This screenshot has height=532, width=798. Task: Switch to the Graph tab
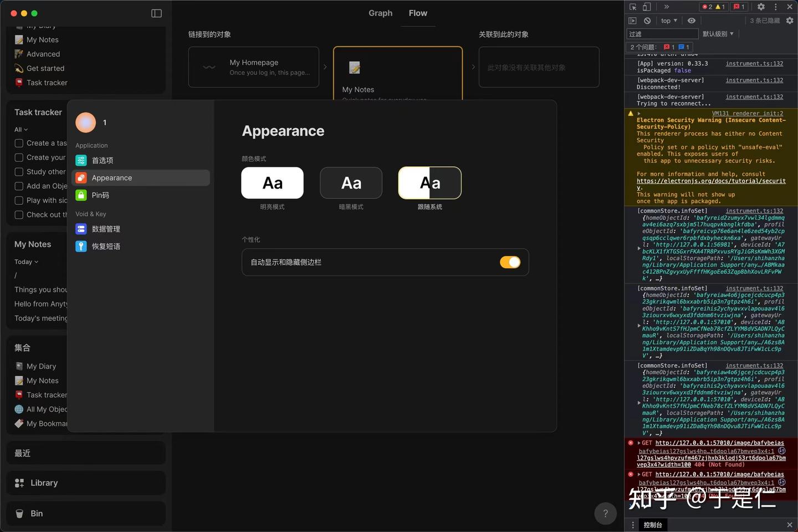(381, 13)
